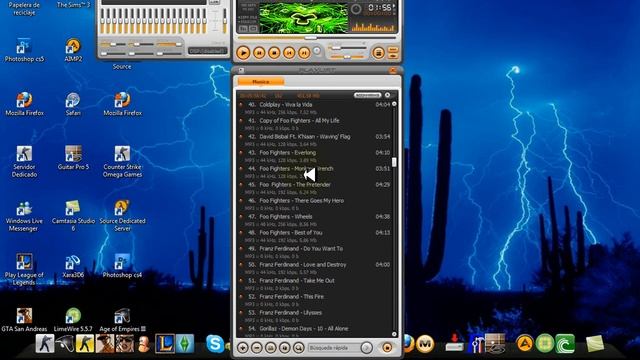The image size is (640, 360).
Task: Select track 54 Gorillaz - Demon Days - All Alone
Action: pyautogui.click(x=315, y=331)
